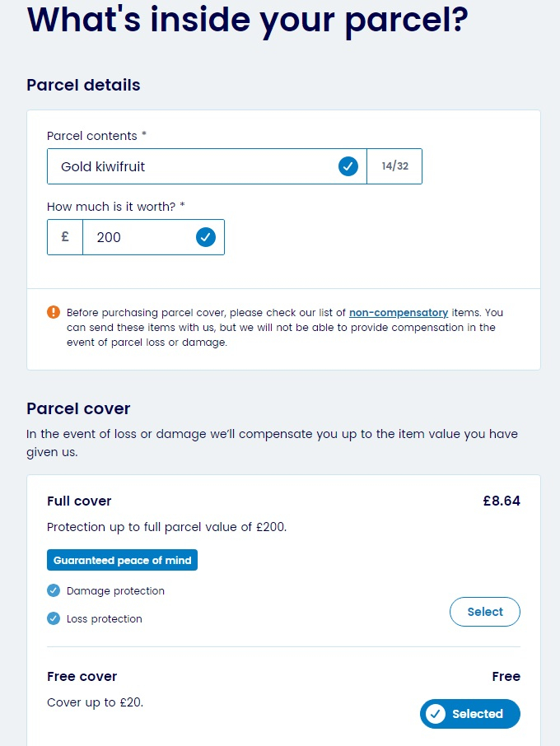The width and height of the screenshot is (560, 746).
Task: Click the 14/32 character counter
Action: pos(394,166)
